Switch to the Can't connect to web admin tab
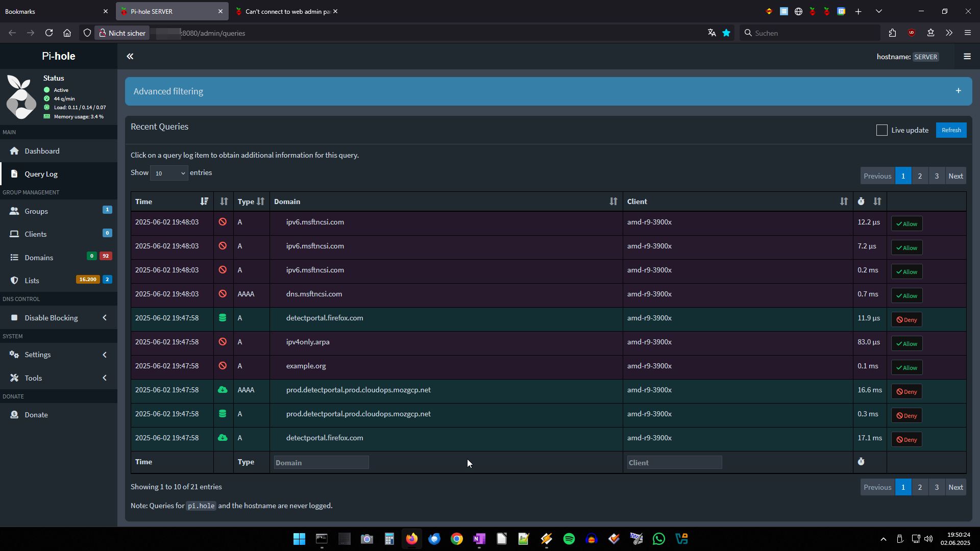Screen dimensions: 980x551 [x=286, y=11]
